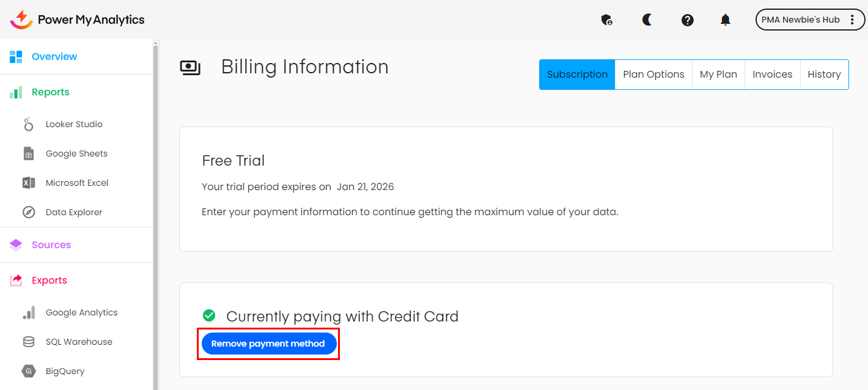Click the SQL Warehouse database icon
868x390 pixels.
tap(29, 342)
